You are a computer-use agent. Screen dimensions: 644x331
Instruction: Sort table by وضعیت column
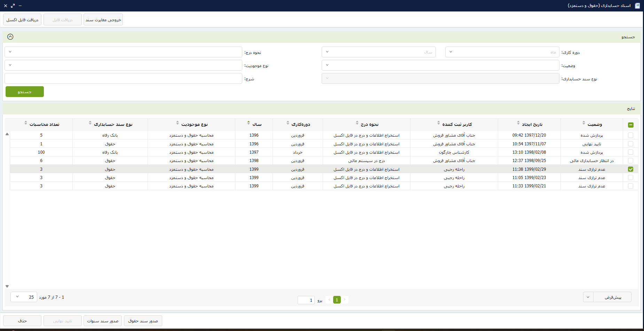595,124
